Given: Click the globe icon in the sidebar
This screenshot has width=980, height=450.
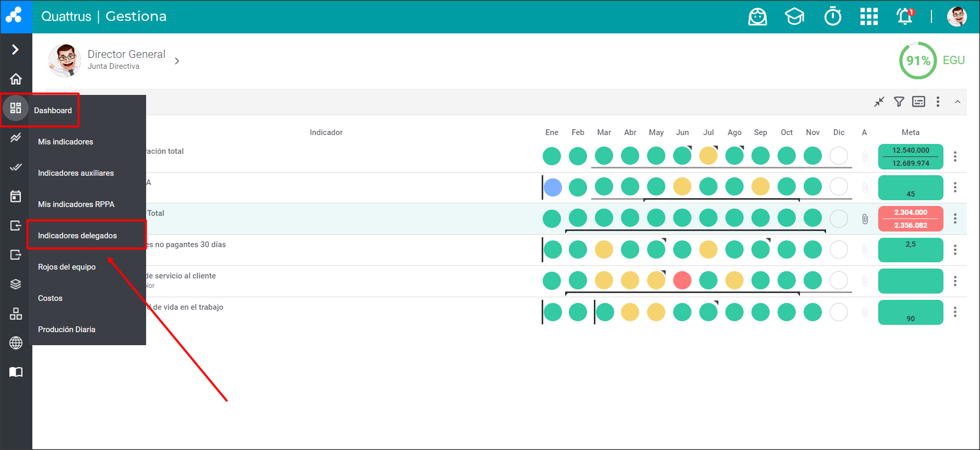Looking at the screenshot, I should [16, 343].
